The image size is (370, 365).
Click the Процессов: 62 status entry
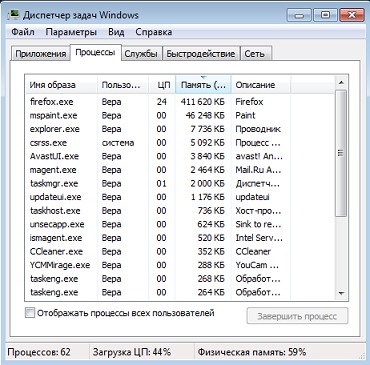(39, 352)
